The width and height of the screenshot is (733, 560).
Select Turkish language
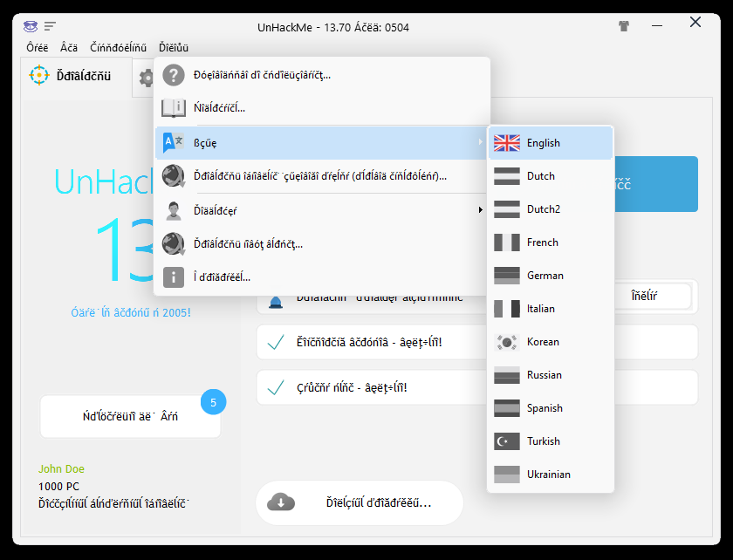(551, 441)
